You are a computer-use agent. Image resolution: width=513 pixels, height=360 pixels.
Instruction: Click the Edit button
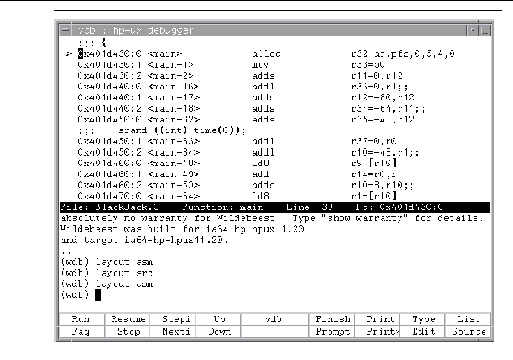tap(423, 332)
